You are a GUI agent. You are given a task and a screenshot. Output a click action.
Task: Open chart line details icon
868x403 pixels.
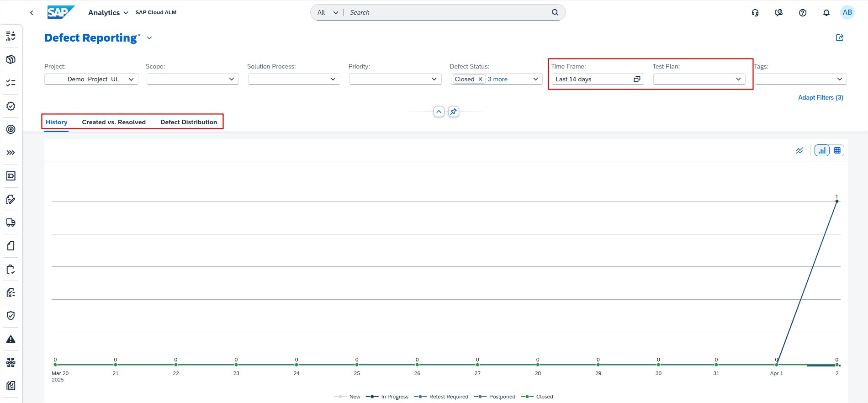799,150
